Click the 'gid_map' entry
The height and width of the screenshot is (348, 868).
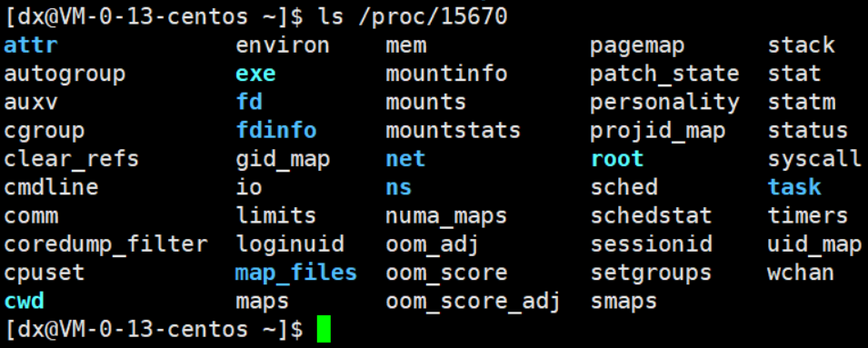tap(283, 161)
